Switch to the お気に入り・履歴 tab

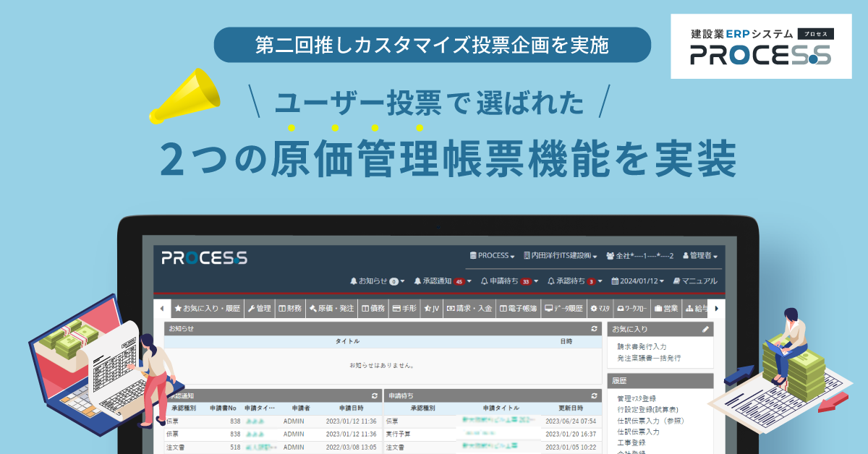tap(207, 308)
